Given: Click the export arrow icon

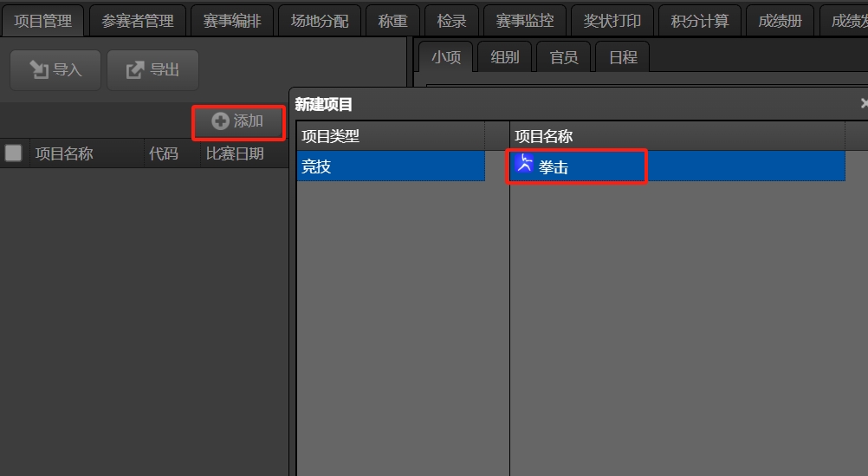Looking at the screenshot, I should click(135, 70).
